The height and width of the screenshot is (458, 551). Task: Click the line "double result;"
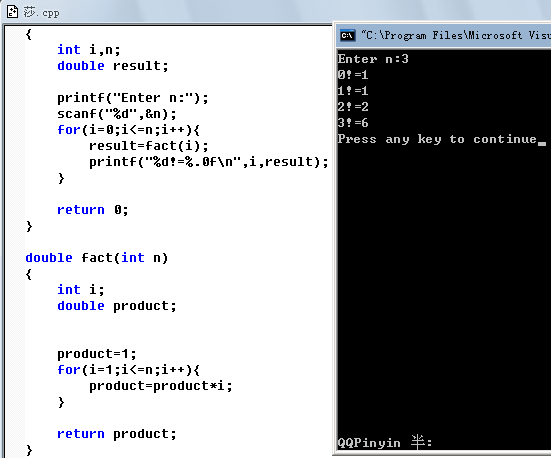(113, 66)
